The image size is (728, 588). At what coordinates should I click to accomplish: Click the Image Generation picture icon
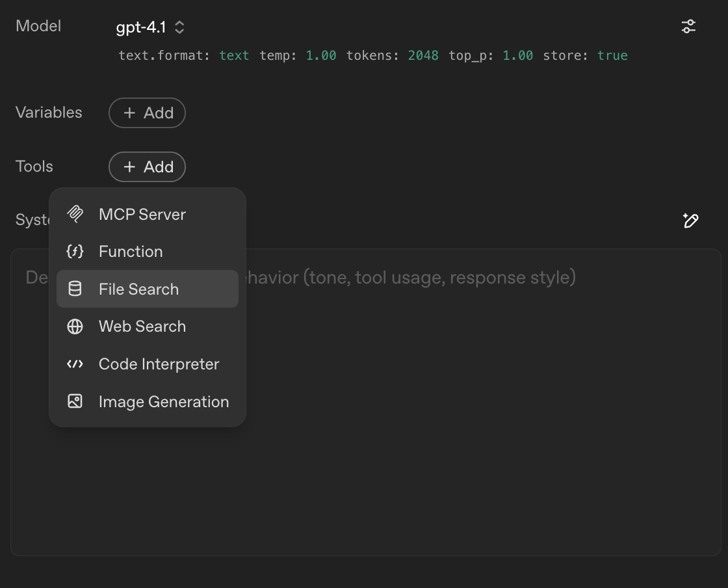click(75, 401)
